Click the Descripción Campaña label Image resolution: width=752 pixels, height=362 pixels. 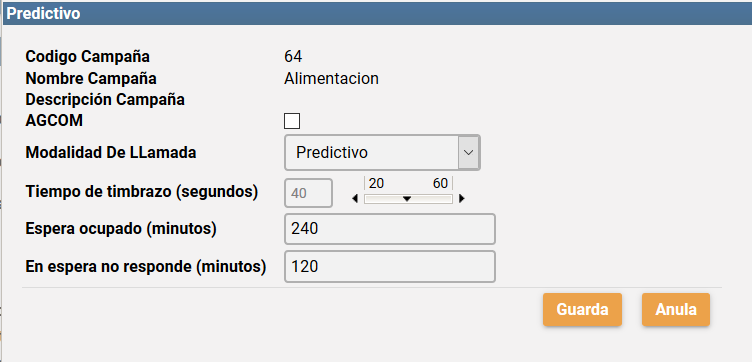105,100
